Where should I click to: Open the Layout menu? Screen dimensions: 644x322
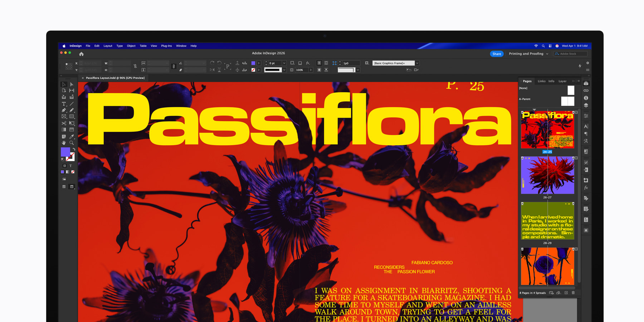click(108, 46)
